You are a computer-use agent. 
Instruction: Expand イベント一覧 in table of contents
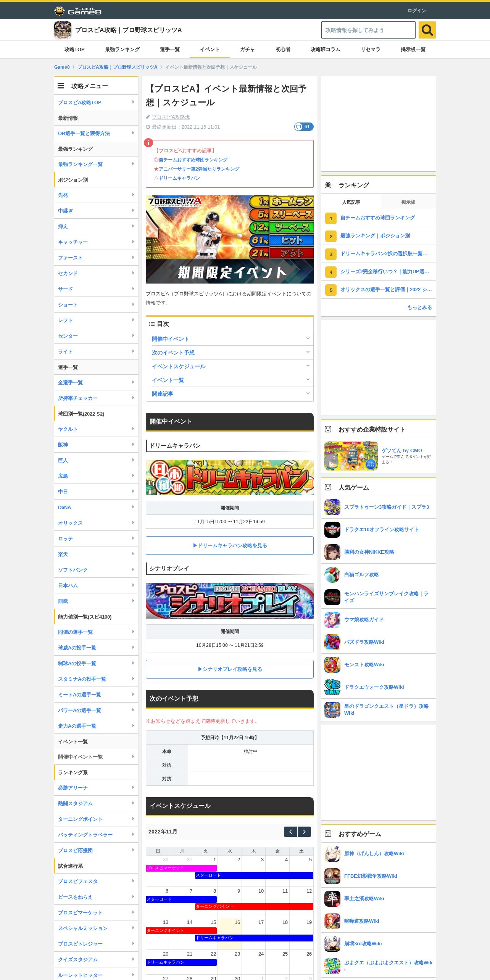click(230, 380)
